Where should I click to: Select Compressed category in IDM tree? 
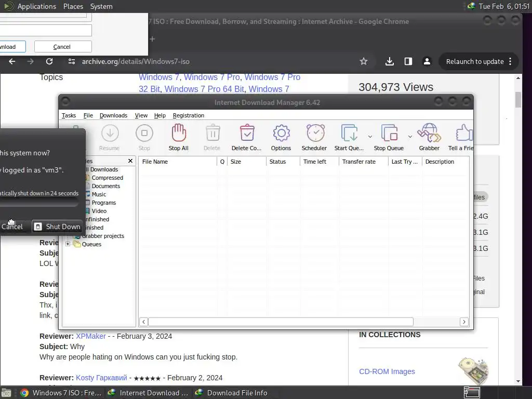[x=107, y=178]
